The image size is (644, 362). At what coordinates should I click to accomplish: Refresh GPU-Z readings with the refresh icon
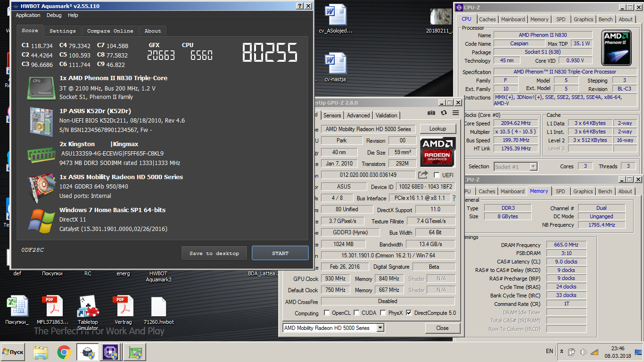[444, 113]
